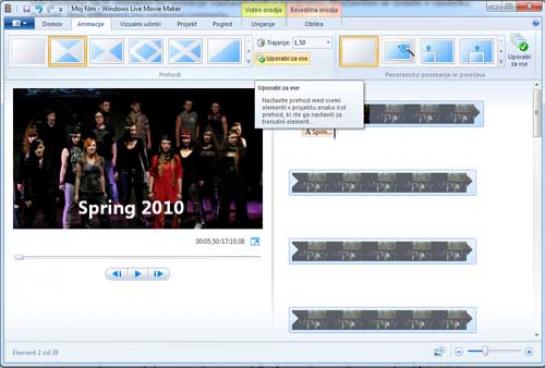Select the diagonal wipe transition thumbnail
The image size is (545, 368).
point(225,51)
